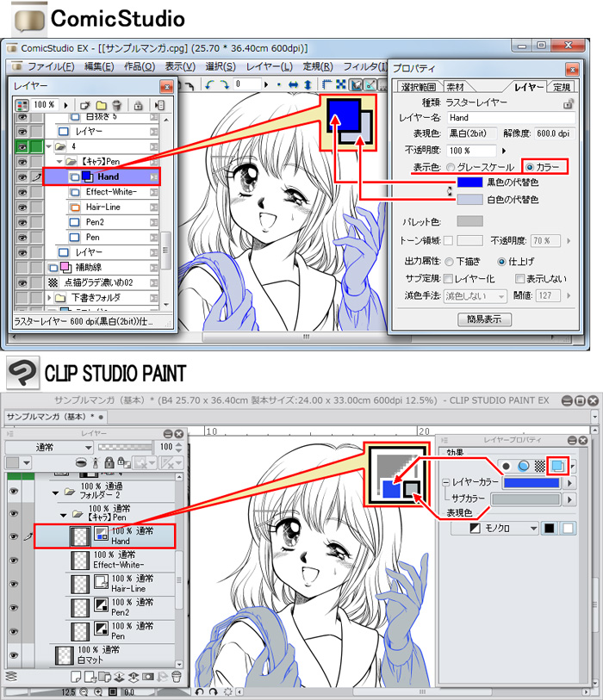Tick the 表示しない checkbox

(519, 279)
